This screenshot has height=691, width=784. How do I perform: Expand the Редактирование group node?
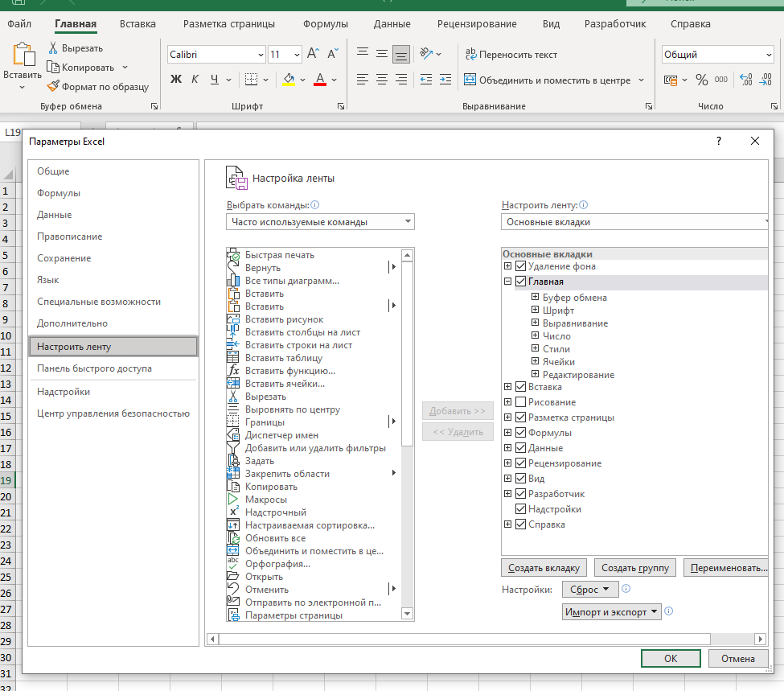click(x=535, y=374)
